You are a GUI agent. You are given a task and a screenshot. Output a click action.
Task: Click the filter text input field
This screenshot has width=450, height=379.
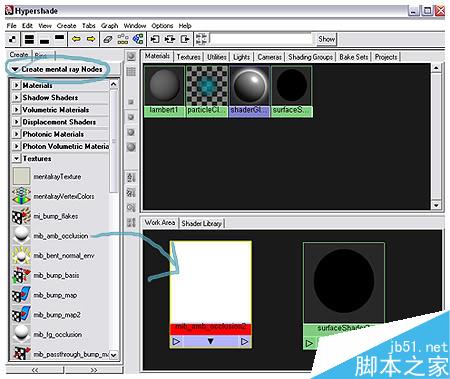click(x=262, y=39)
